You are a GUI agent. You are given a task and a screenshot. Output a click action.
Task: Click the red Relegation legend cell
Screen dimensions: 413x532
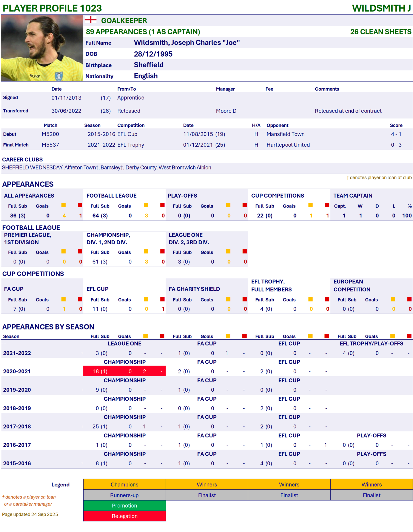[x=125, y=516]
